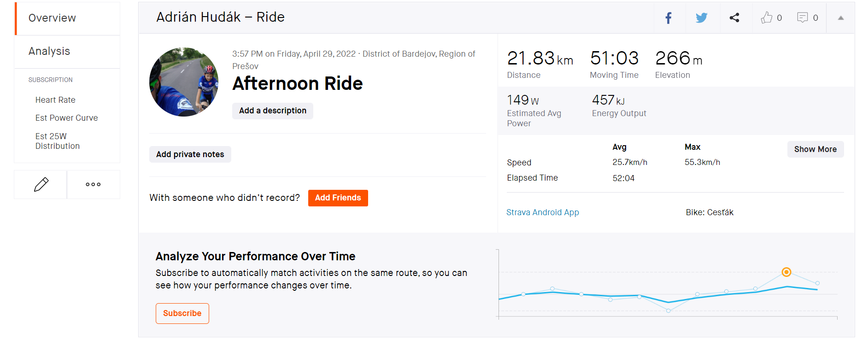Give kudos with thumbs-up icon
The image size is (868, 346).
(767, 18)
